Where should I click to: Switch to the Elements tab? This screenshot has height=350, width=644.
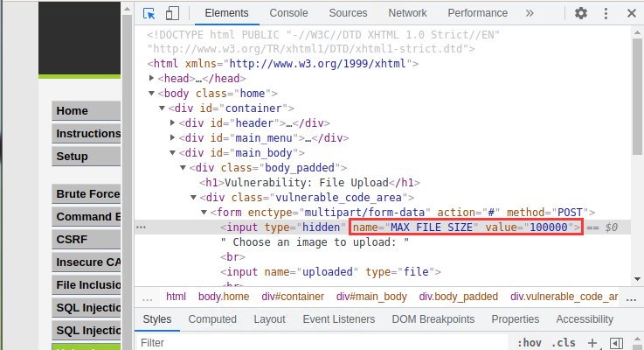pos(226,13)
